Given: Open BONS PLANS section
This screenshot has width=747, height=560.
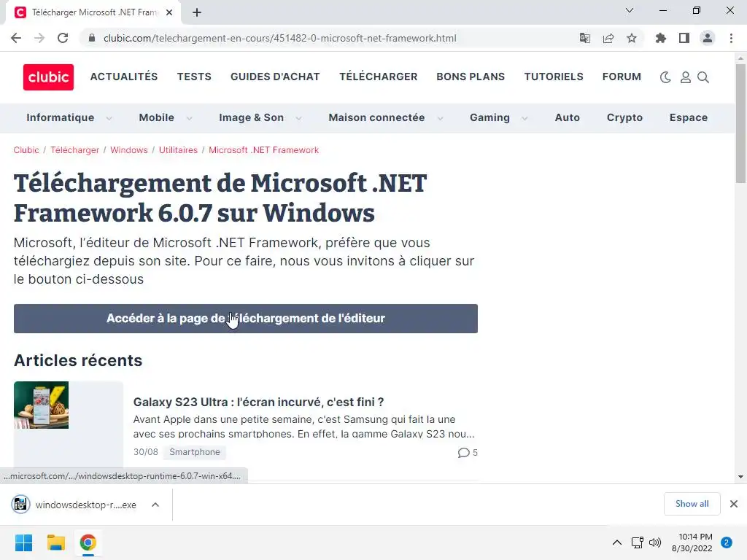Looking at the screenshot, I should tap(471, 77).
